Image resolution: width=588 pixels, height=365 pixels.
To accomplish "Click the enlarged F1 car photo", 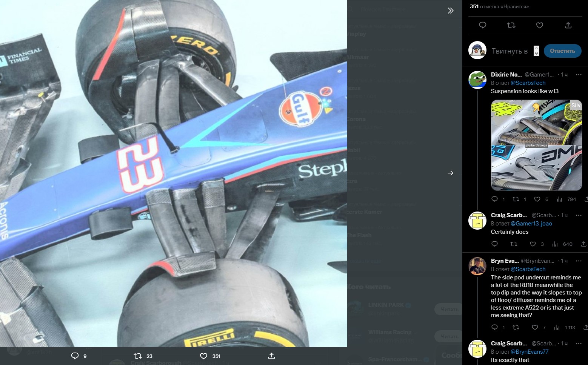I will coord(174,173).
